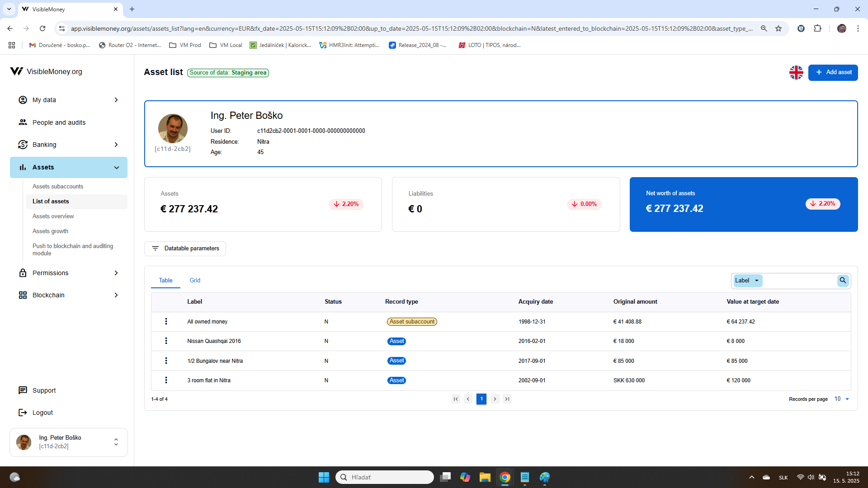
Task: Open Chrome three-dot menu
Action: point(858,28)
